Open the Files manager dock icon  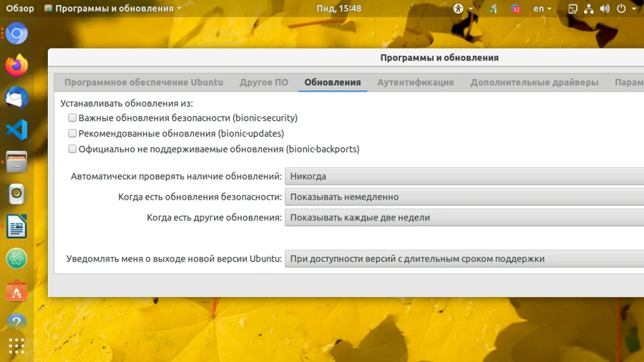pos(16,162)
